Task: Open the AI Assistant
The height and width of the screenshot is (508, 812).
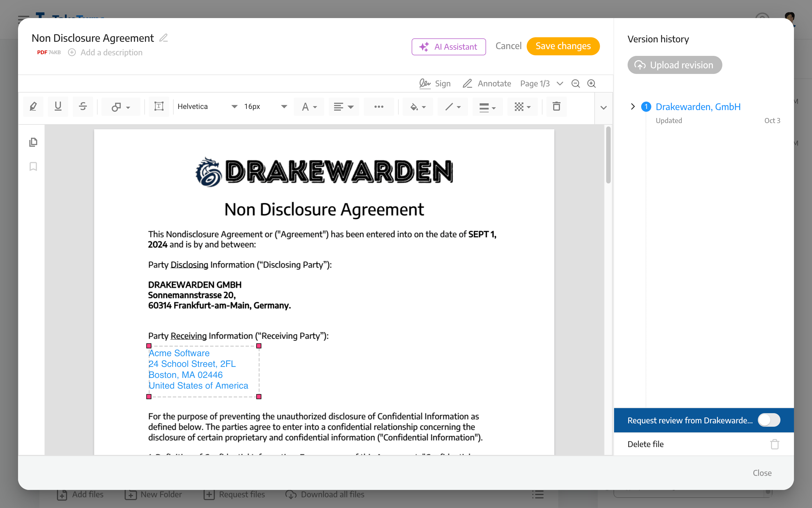Action: (449, 46)
